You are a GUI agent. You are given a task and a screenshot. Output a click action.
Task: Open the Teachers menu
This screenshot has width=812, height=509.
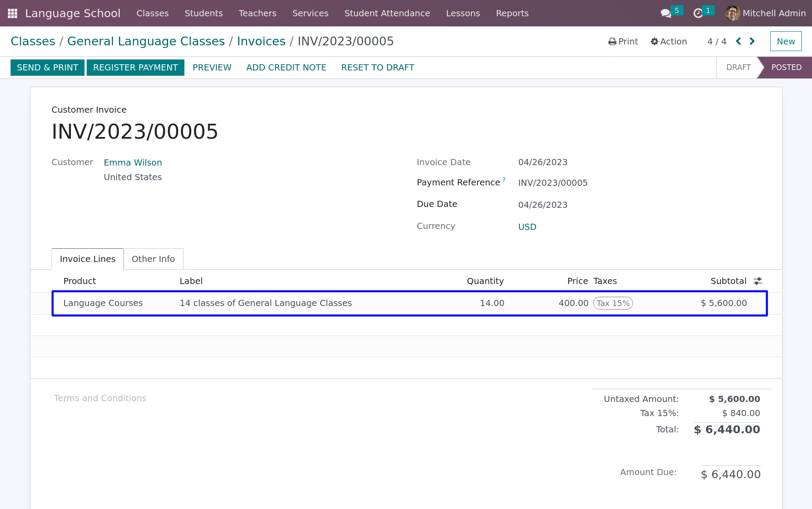[x=257, y=13]
